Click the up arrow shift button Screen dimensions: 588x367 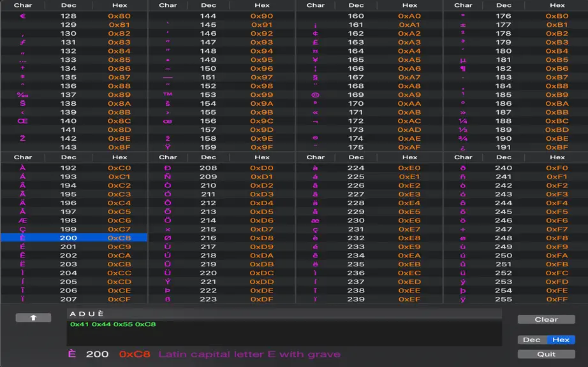[33, 317]
